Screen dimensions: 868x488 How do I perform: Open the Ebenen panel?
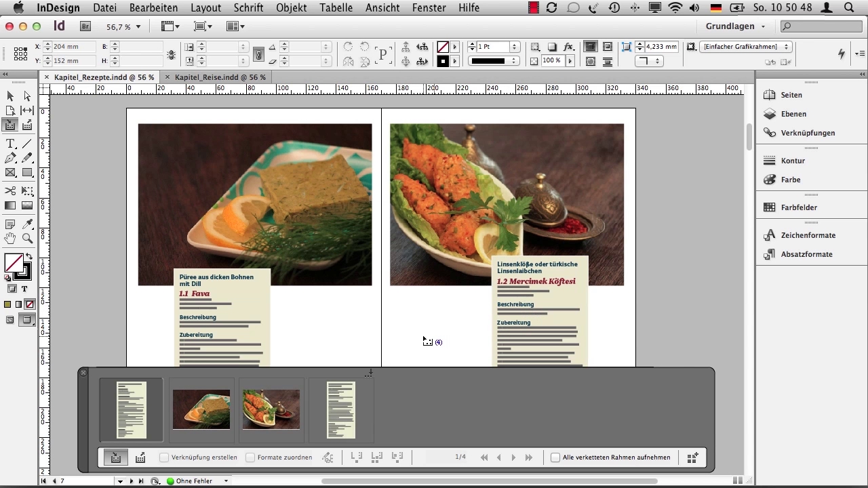coord(793,114)
